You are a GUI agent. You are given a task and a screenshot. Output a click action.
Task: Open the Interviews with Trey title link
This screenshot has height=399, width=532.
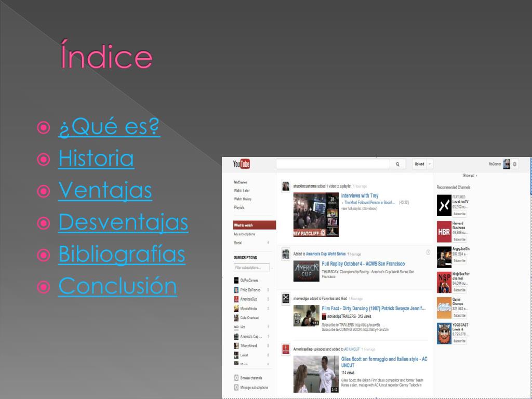click(360, 196)
